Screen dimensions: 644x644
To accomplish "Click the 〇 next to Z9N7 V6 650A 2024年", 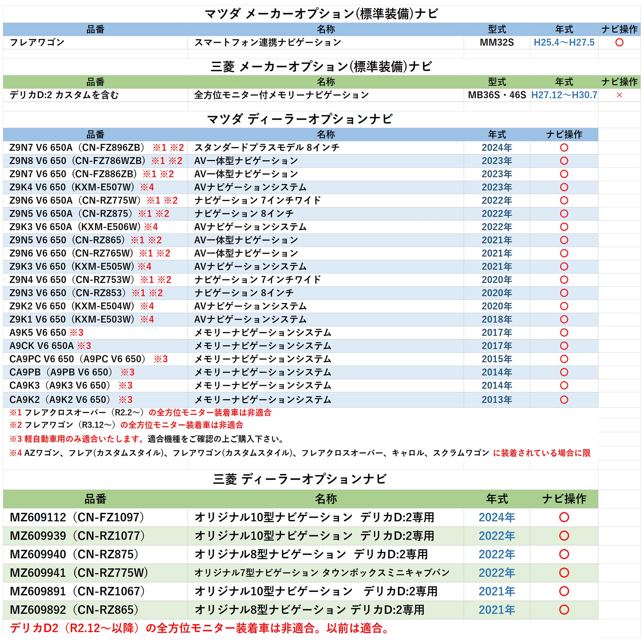I will click(564, 148).
